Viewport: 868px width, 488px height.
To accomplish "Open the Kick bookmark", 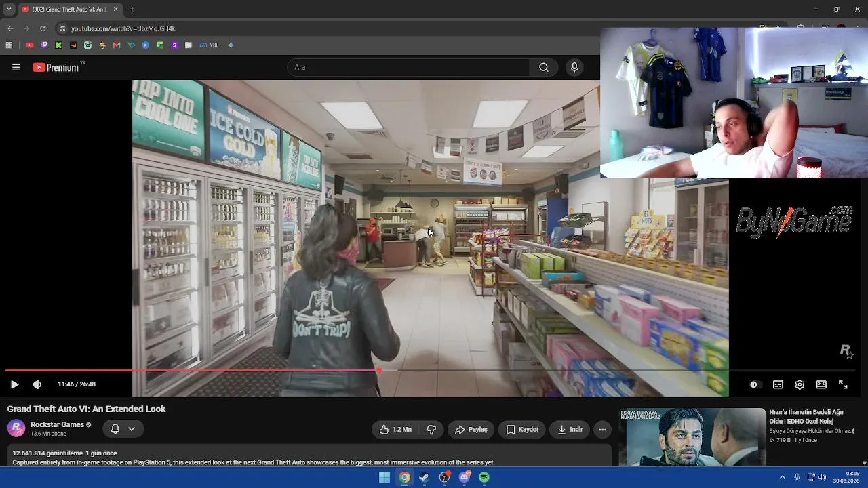I will click(x=58, y=45).
